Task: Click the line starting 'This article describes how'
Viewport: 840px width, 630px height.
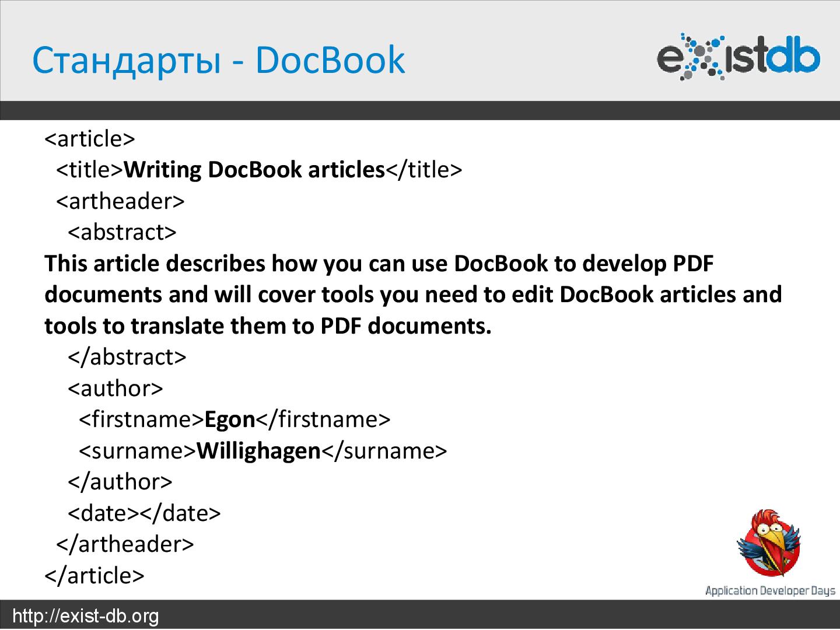Action: tap(379, 264)
